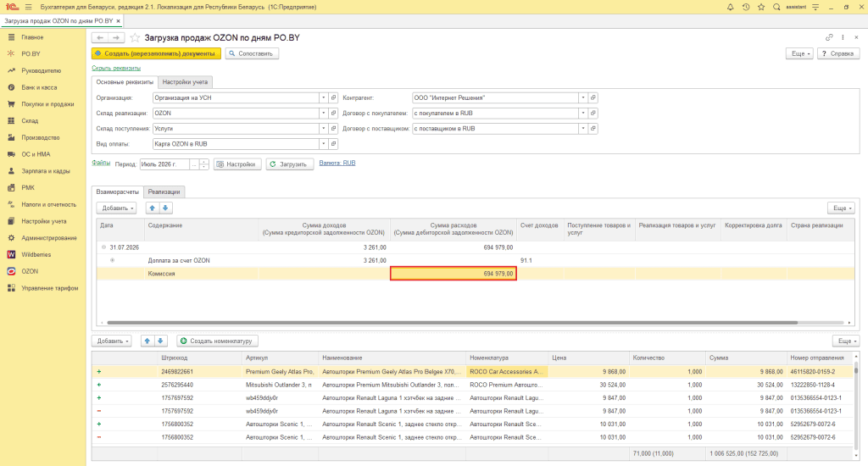Open top Еще dropdown next to Справка
Viewport: 868px width, 466px height.
tap(800, 53)
